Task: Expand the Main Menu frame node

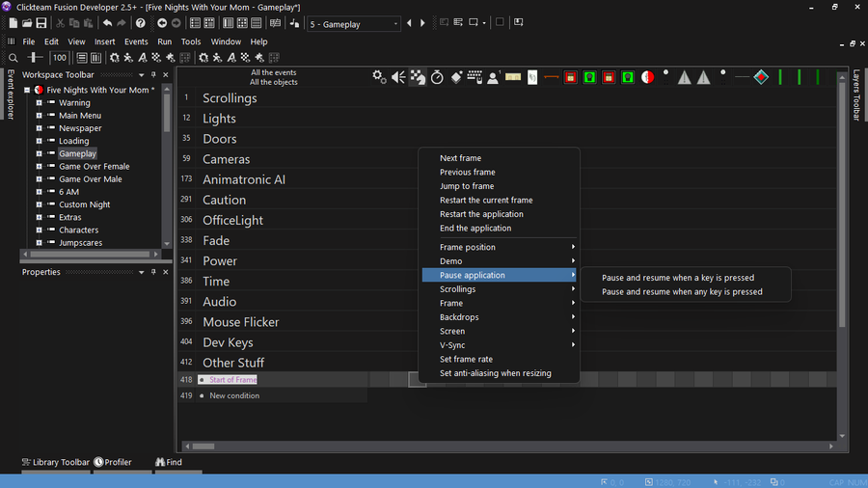Action: pos(39,116)
